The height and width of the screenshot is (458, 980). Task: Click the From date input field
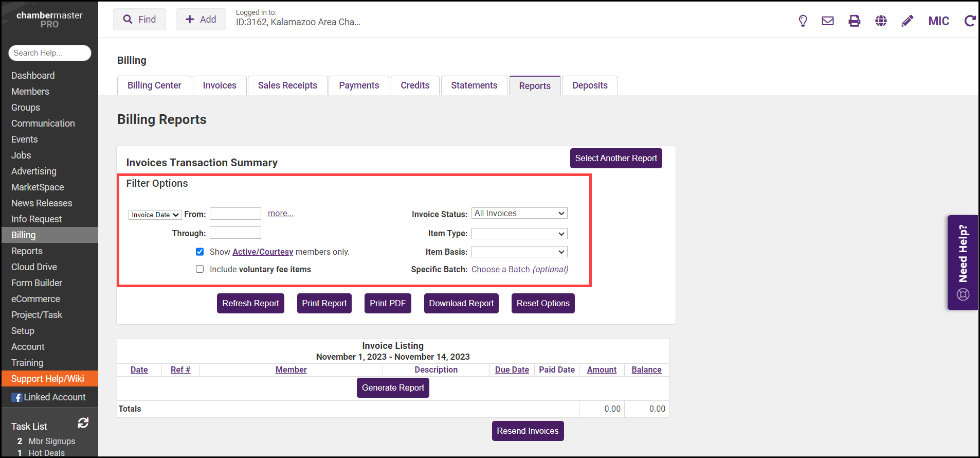(235, 214)
